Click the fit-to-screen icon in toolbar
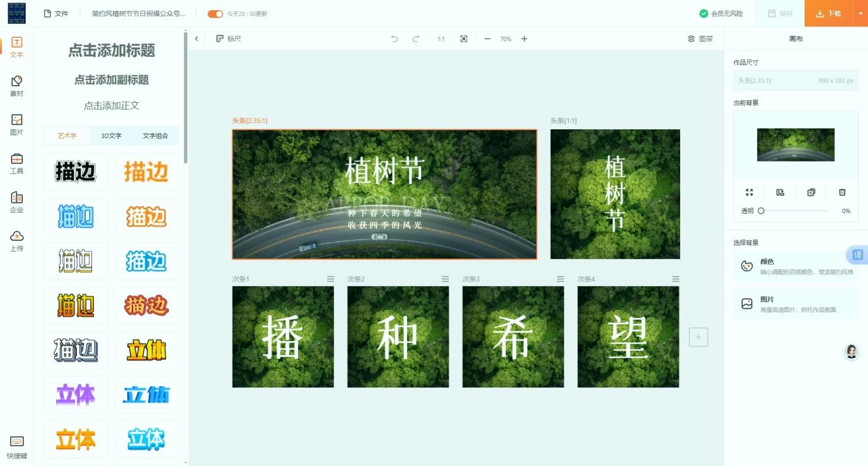Image resolution: width=868 pixels, height=466 pixels. click(464, 39)
